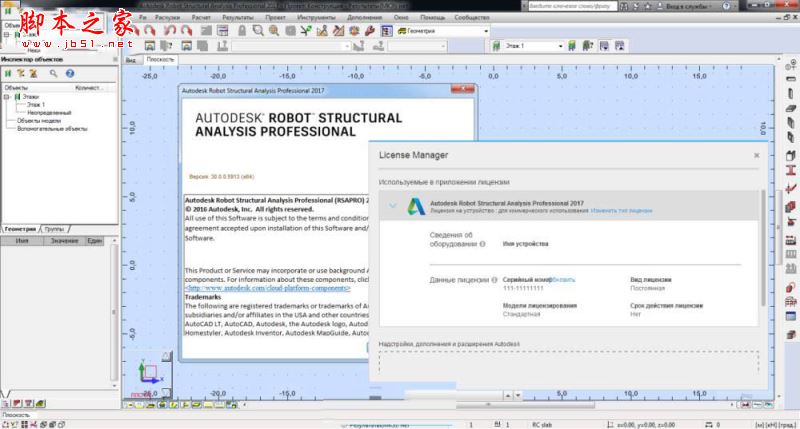
Task: Close the License Manager panel
Action: point(757,155)
